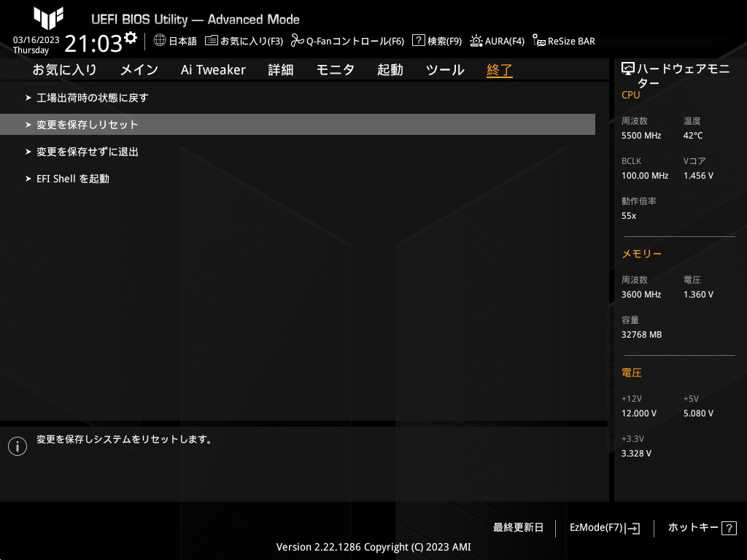Open Q-Fan control via the fan icon
747x560 pixels.
pos(298,41)
